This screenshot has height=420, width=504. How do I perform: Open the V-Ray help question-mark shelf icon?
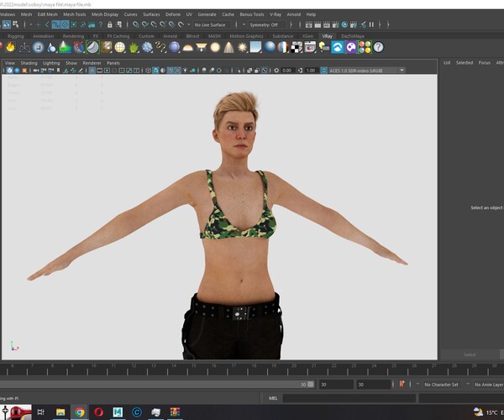pos(378,47)
